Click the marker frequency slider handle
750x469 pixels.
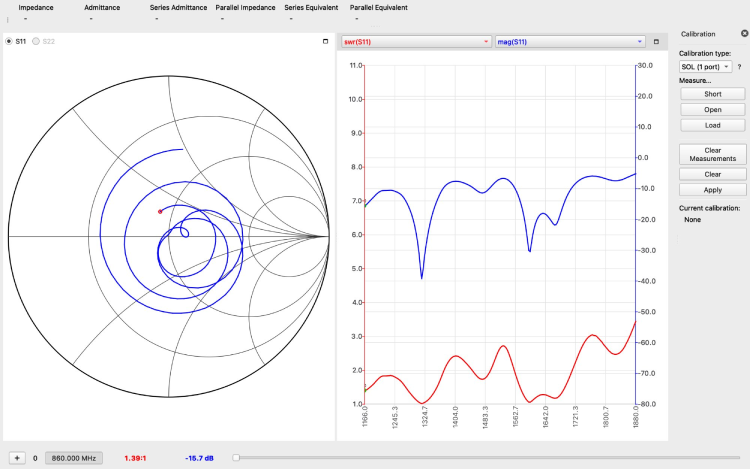click(x=236, y=458)
